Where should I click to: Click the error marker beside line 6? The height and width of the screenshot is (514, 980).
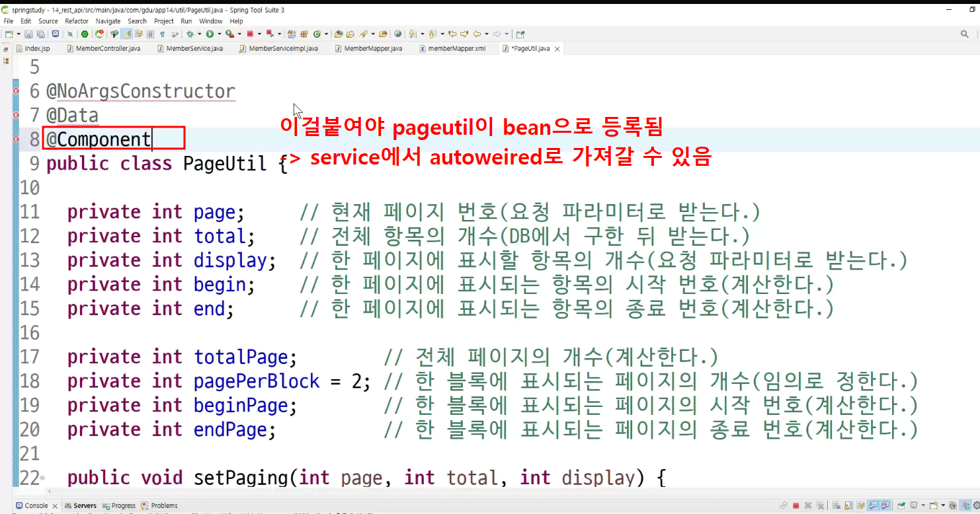[x=16, y=92]
